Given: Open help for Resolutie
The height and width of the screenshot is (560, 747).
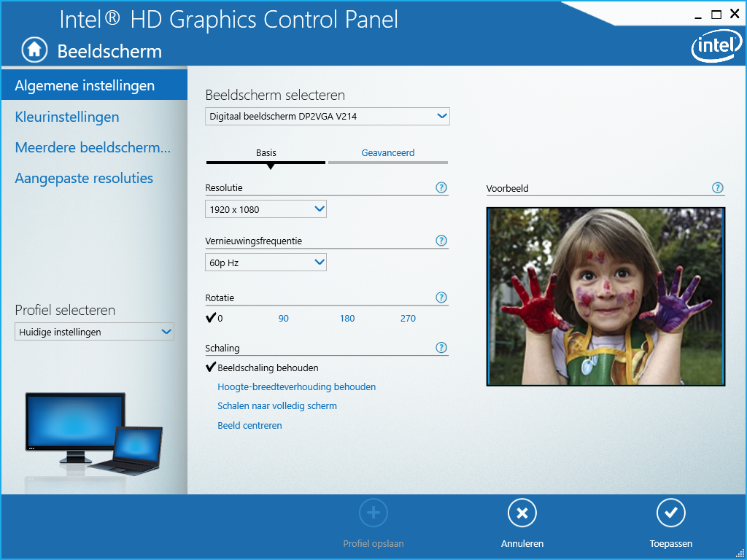Looking at the screenshot, I should [441, 187].
